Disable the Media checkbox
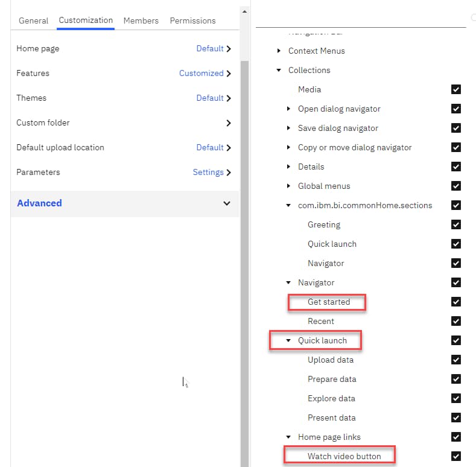476x467 pixels. (456, 89)
